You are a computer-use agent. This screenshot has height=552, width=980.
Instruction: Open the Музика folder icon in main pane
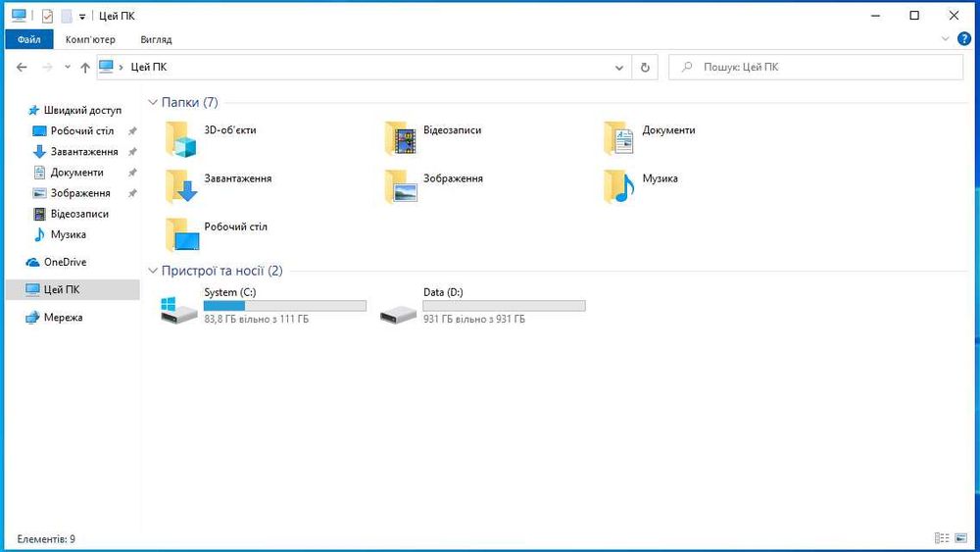coord(619,187)
